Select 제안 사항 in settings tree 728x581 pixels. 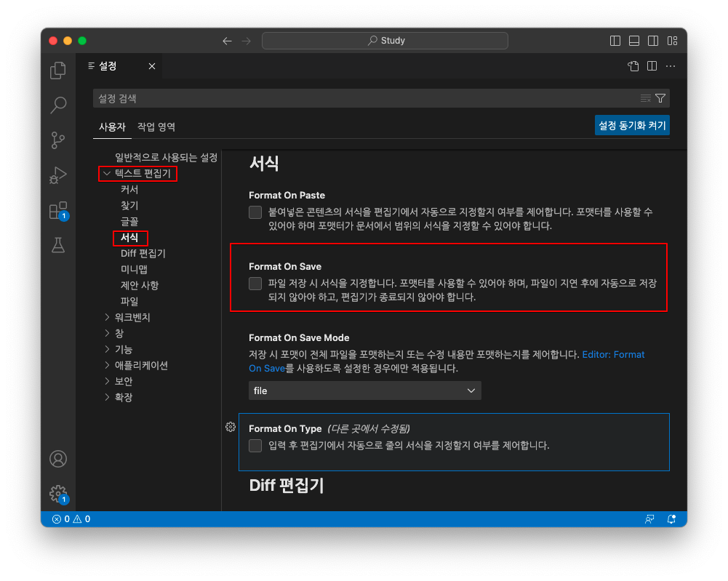click(x=140, y=285)
